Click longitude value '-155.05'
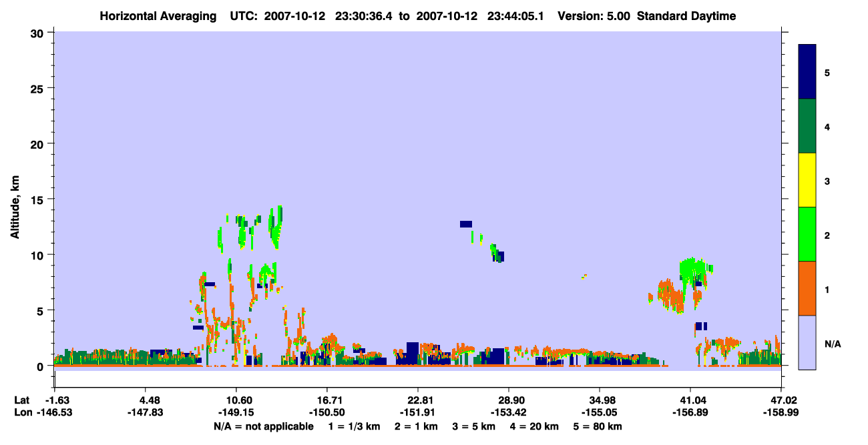 [x=600, y=412]
